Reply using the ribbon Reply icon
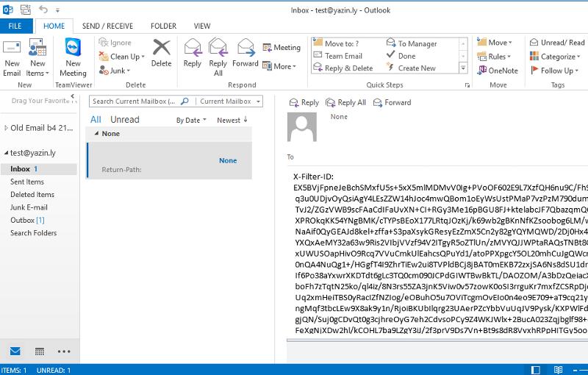The height and width of the screenshot is (375, 588). [193, 53]
